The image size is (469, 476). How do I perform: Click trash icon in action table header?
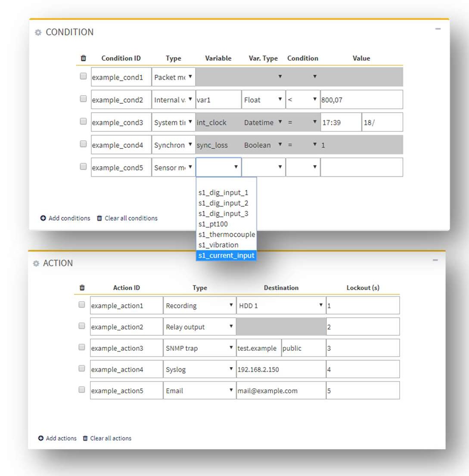coord(82,288)
